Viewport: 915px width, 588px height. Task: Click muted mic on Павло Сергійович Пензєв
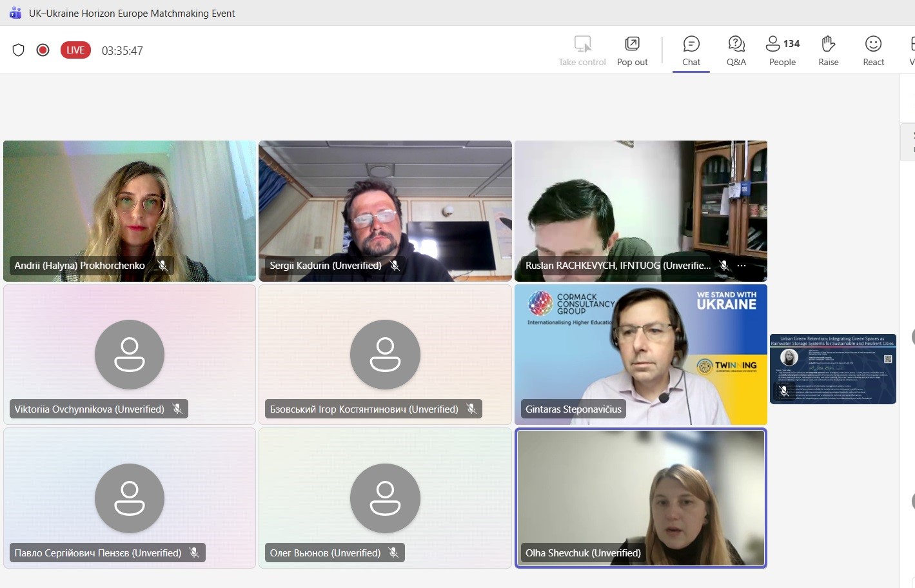coord(194,553)
